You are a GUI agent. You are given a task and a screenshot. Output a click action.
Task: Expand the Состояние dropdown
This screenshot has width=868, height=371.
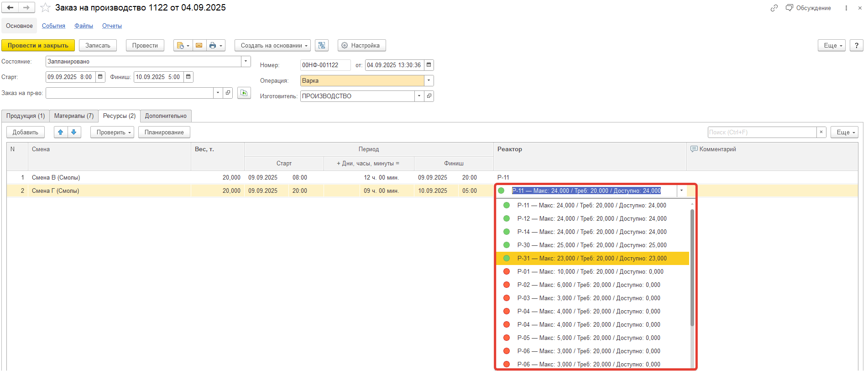click(246, 62)
